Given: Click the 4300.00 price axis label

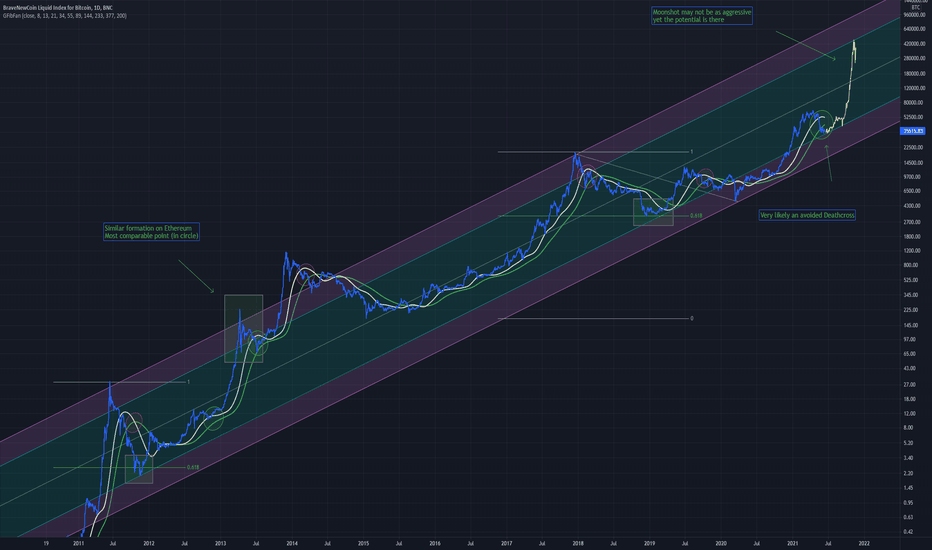Looking at the screenshot, I should [912, 206].
